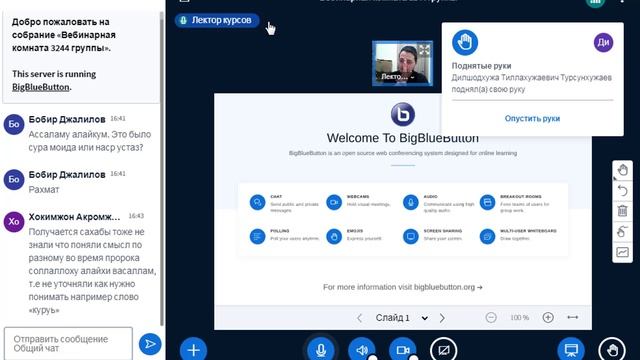This screenshot has width=640, height=360.
Task: Go to the next slide
Action: pyautogui.click(x=442, y=318)
